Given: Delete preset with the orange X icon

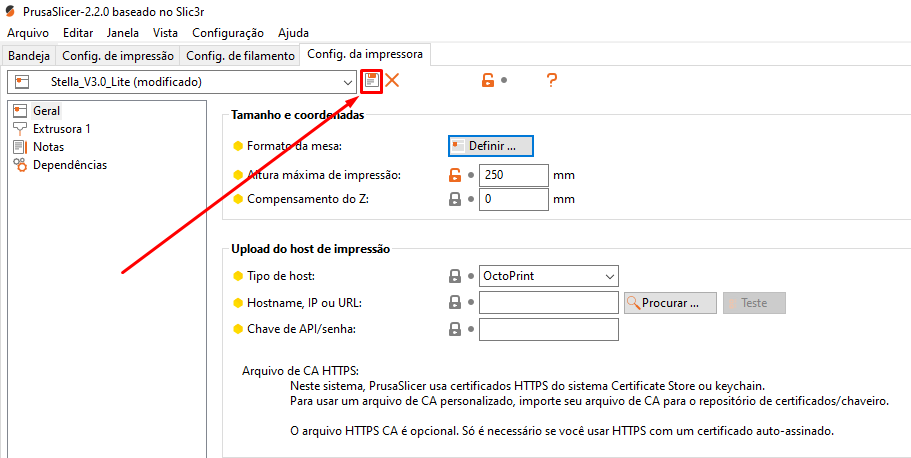Looking at the screenshot, I should [x=392, y=81].
